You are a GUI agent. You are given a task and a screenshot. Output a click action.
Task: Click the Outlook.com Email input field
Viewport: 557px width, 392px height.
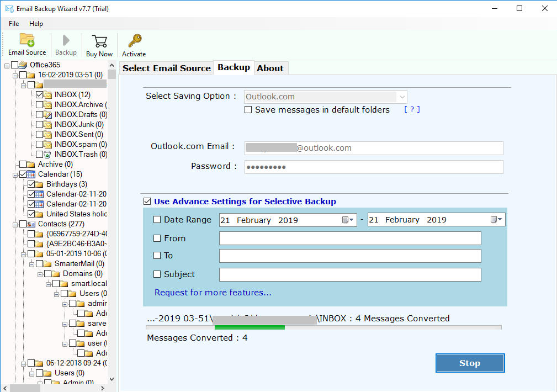pyautogui.click(x=374, y=148)
